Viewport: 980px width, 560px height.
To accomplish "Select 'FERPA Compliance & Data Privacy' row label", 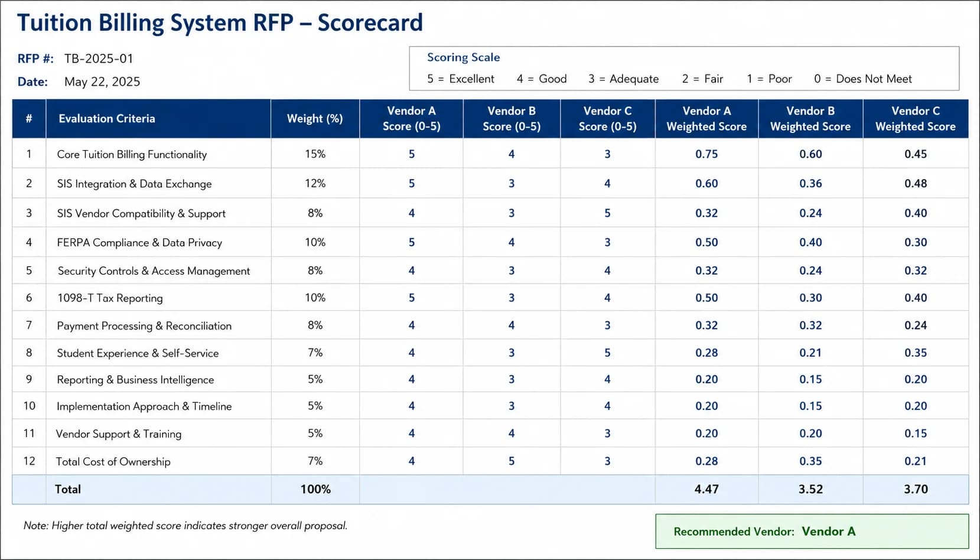I will click(139, 242).
